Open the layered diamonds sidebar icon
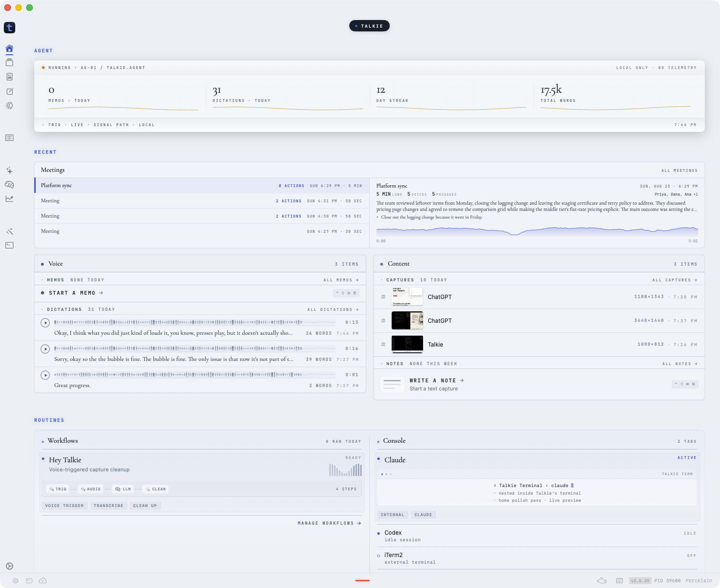This screenshot has height=588, width=720. 10,106
